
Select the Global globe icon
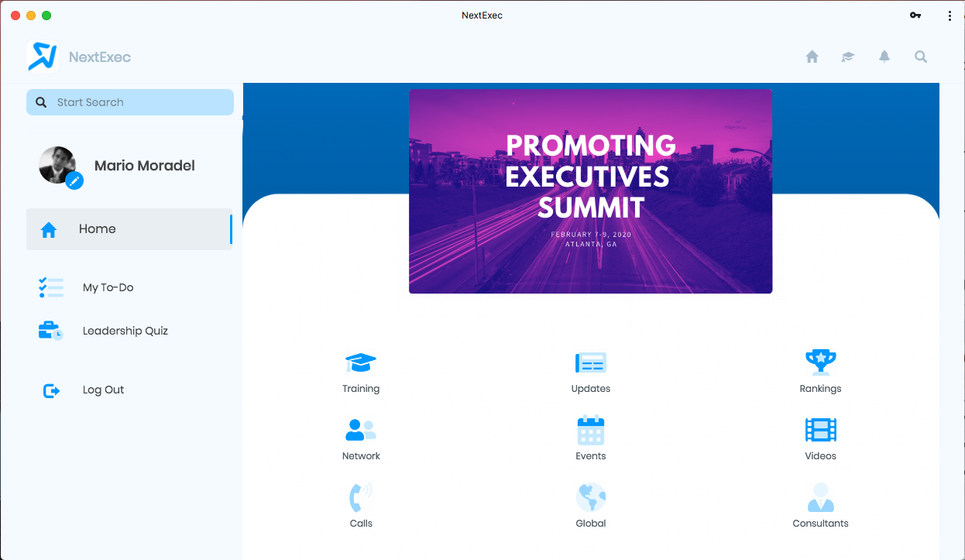click(590, 505)
